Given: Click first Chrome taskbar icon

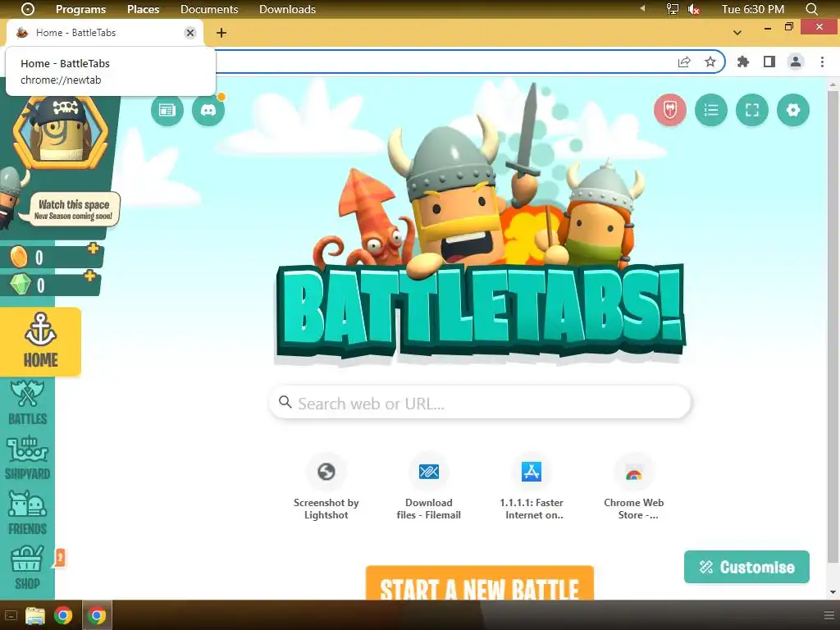Looking at the screenshot, I should point(63,615).
